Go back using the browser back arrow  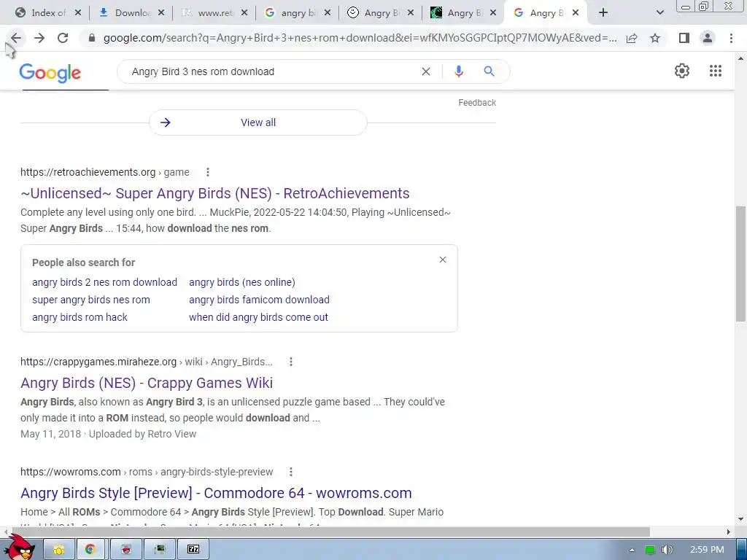click(x=16, y=38)
